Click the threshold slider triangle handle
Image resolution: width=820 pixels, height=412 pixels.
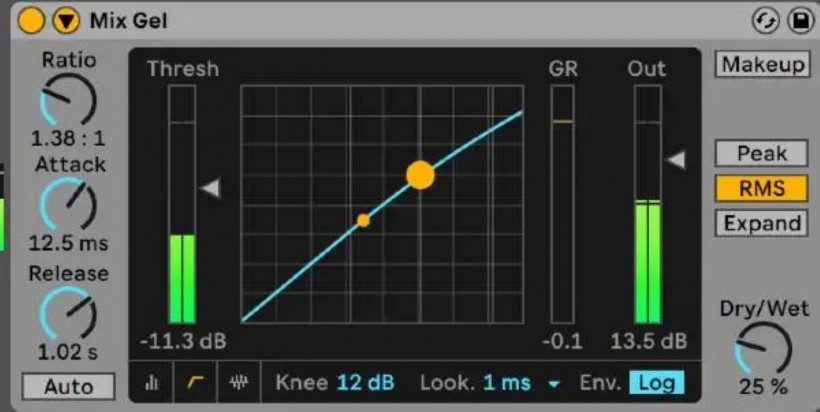click(x=210, y=187)
